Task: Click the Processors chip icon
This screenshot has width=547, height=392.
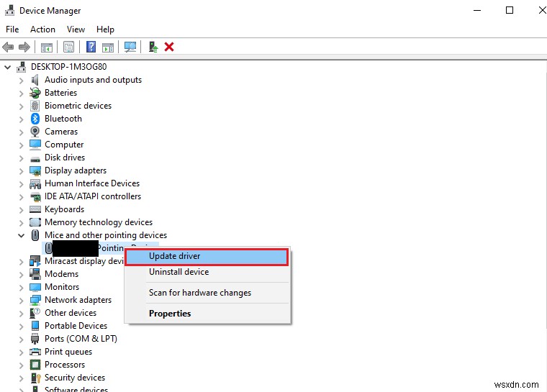Action: 35,365
